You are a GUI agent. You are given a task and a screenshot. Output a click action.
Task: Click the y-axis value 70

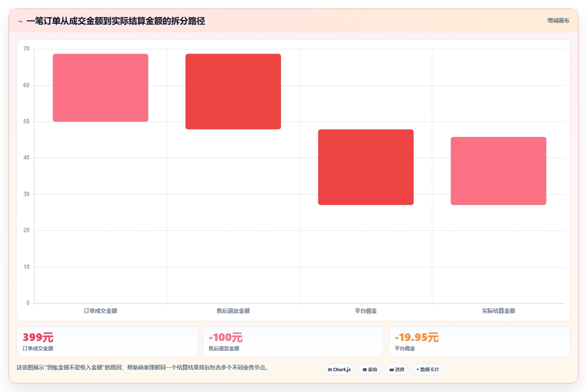point(26,49)
